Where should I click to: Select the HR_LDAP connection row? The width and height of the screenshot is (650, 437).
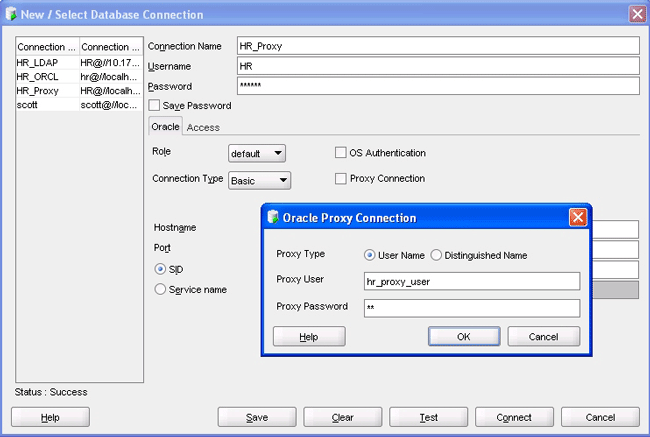pyautogui.click(x=79, y=63)
